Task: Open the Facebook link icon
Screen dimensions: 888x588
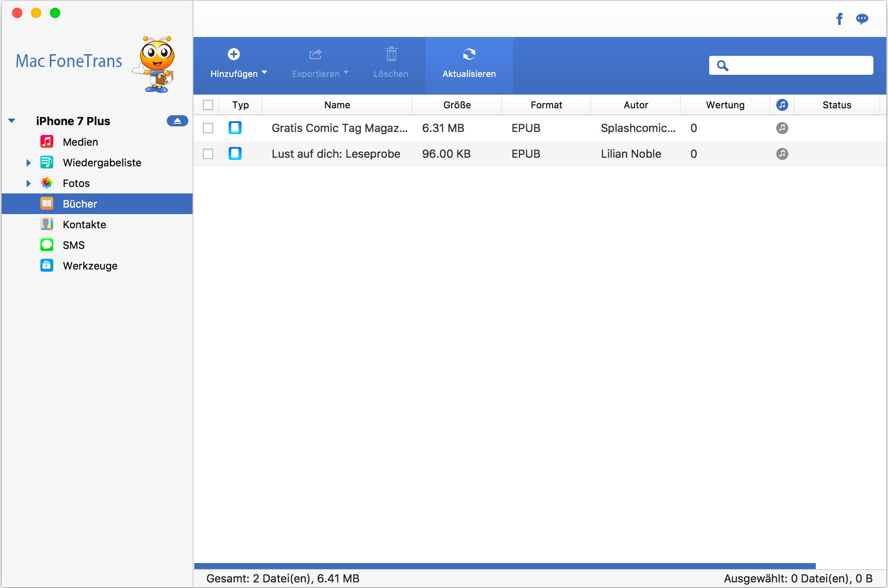Action: [x=839, y=19]
